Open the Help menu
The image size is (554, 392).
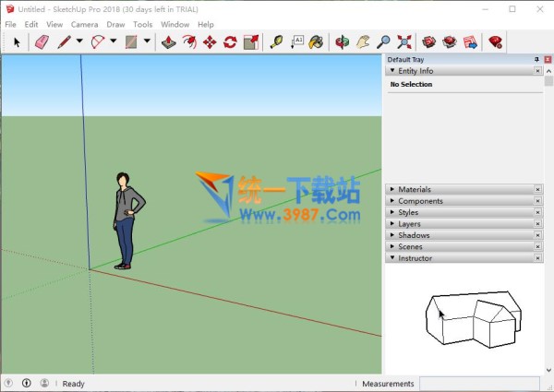pyautogui.click(x=206, y=24)
